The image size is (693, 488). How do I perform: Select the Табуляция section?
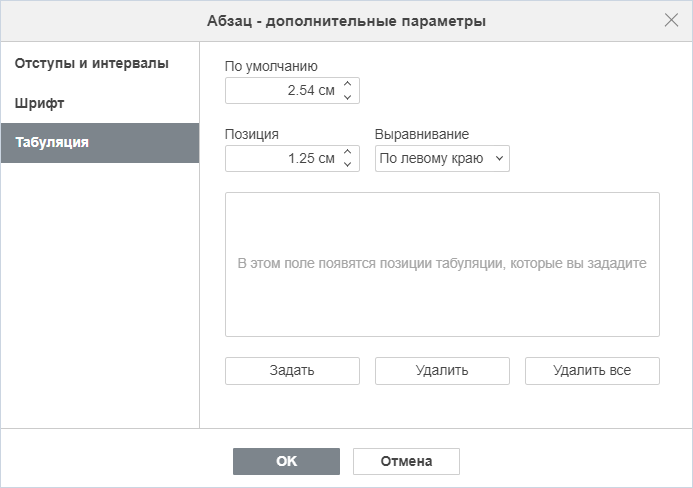click(x=100, y=143)
